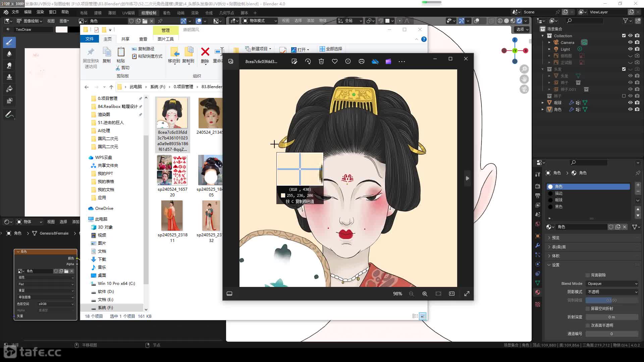Open the Render properties tab icon

tap(538, 186)
